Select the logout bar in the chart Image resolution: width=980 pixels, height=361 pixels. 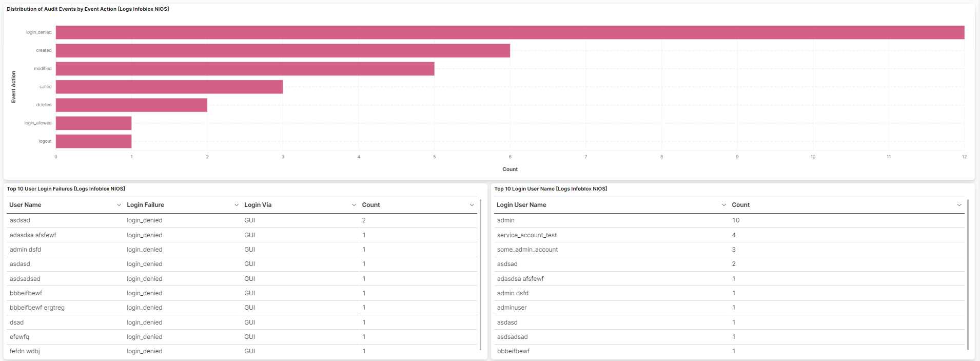coord(93,141)
